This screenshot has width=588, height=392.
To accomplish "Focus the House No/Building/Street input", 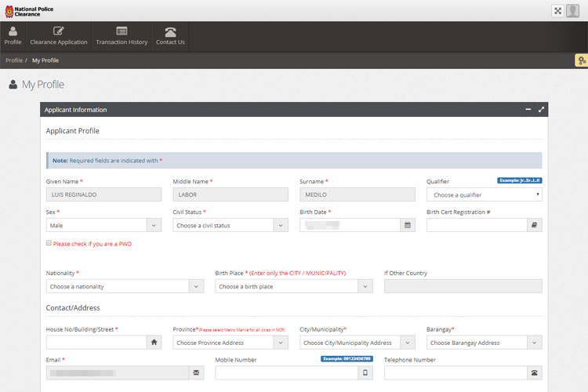I will [96, 343].
